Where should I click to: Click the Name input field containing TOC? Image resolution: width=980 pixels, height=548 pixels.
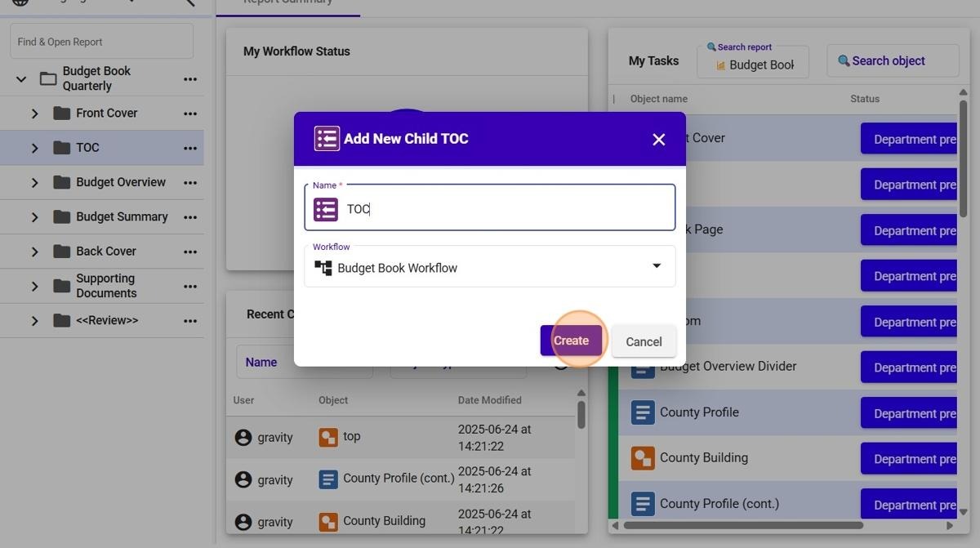coord(490,208)
